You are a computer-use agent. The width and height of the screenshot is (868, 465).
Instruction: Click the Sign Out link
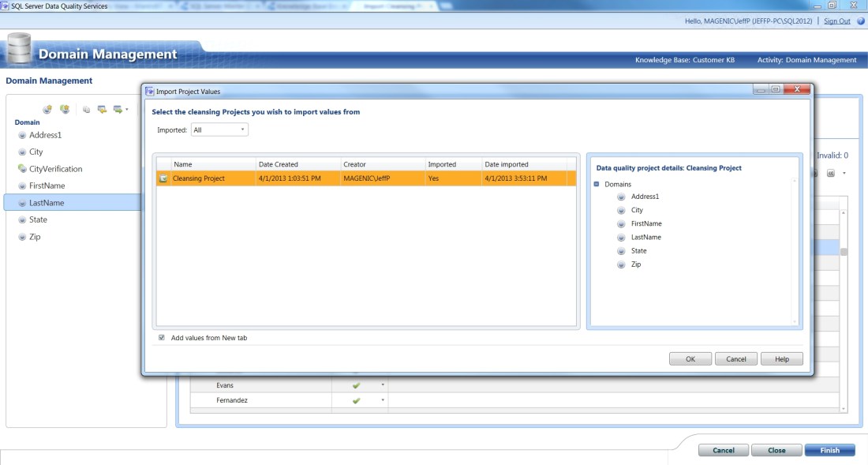[x=836, y=21]
